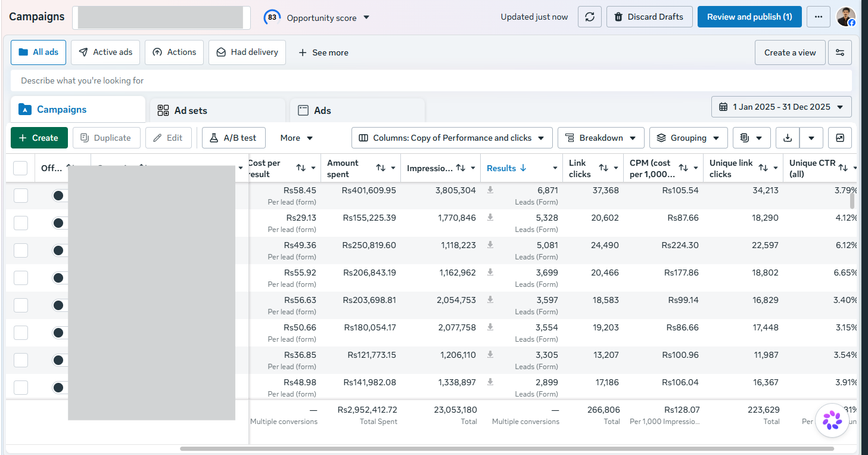Open the profile avatar menu

pos(846,17)
